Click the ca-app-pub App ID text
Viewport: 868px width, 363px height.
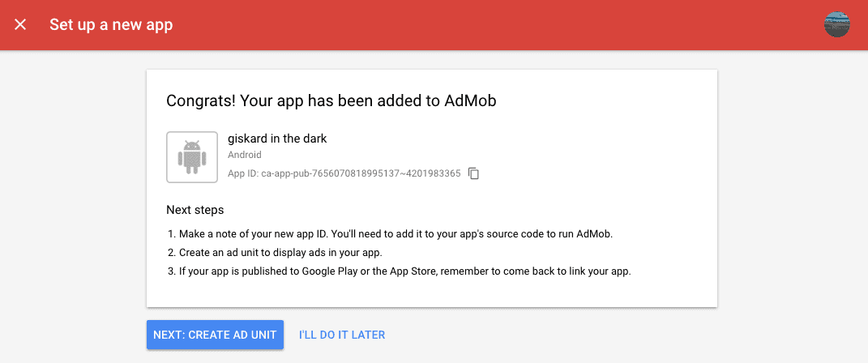344,173
